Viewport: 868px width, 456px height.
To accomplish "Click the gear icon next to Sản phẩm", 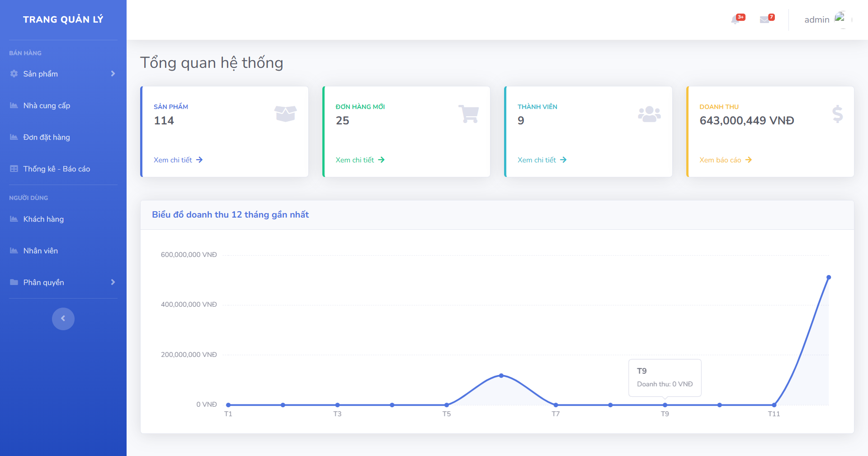I will point(13,74).
